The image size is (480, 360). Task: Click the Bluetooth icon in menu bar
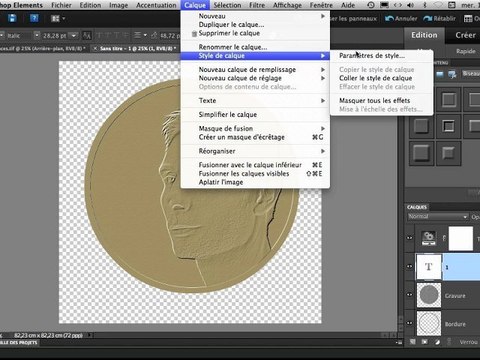pyautogui.click(x=424, y=5)
